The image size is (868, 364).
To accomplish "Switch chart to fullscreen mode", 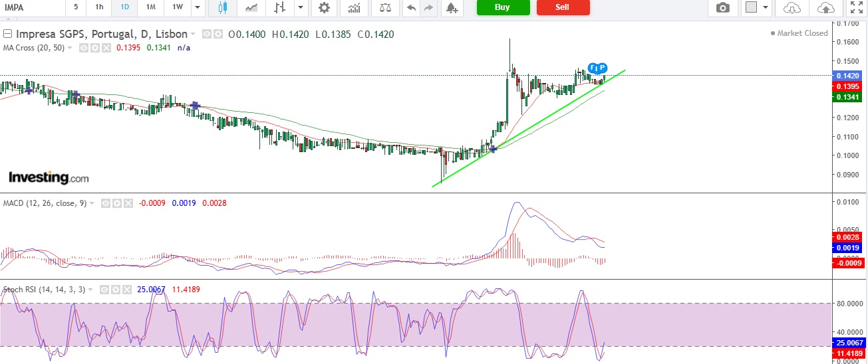I will coord(855,8).
